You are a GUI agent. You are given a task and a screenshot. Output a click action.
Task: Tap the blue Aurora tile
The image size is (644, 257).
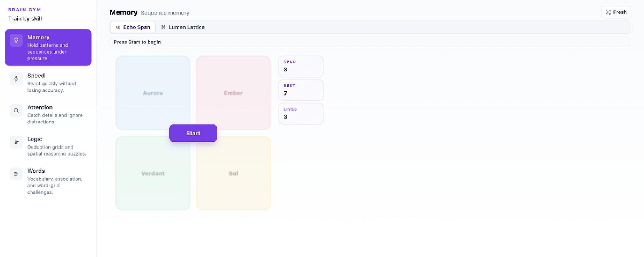coord(153,93)
